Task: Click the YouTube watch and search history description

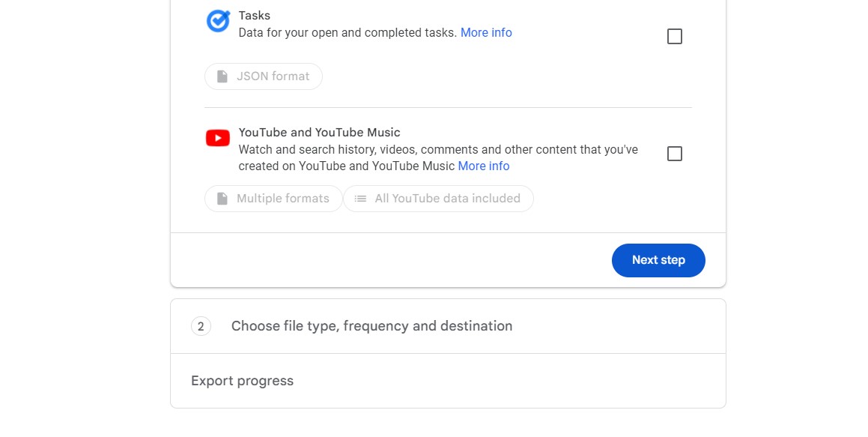Action: click(437, 150)
